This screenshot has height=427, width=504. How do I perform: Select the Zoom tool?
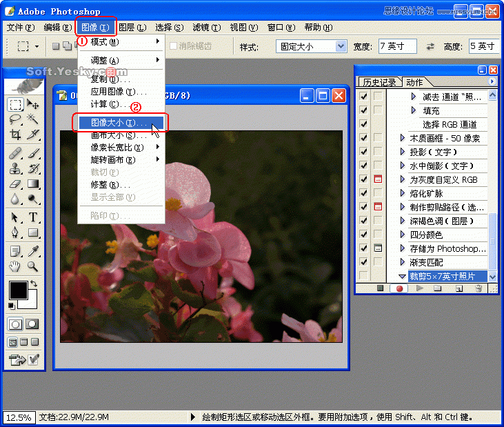click(33, 266)
